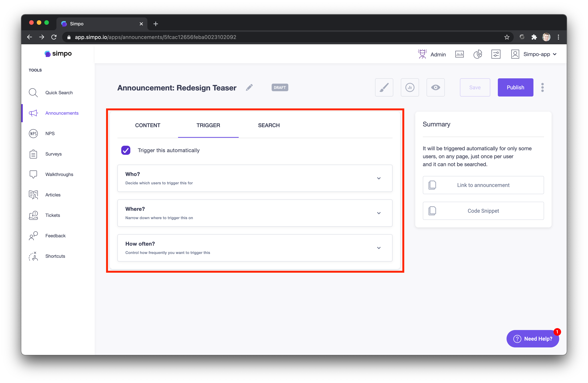
Task: Switch to the CONTENT tab
Action: tap(148, 125)
